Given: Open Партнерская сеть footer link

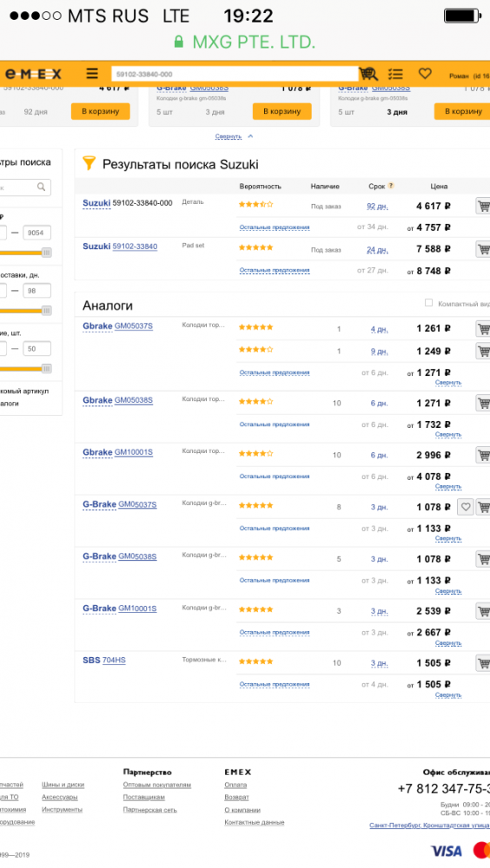Looking at the screenshot, I should (x=149, y=810).
